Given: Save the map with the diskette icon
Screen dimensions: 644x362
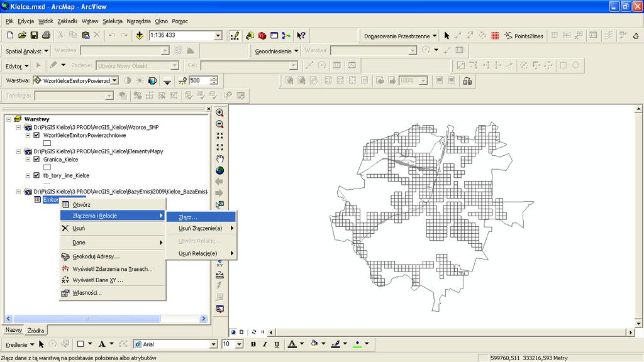Looking at the screenshot, I should [x=34, y=36].
